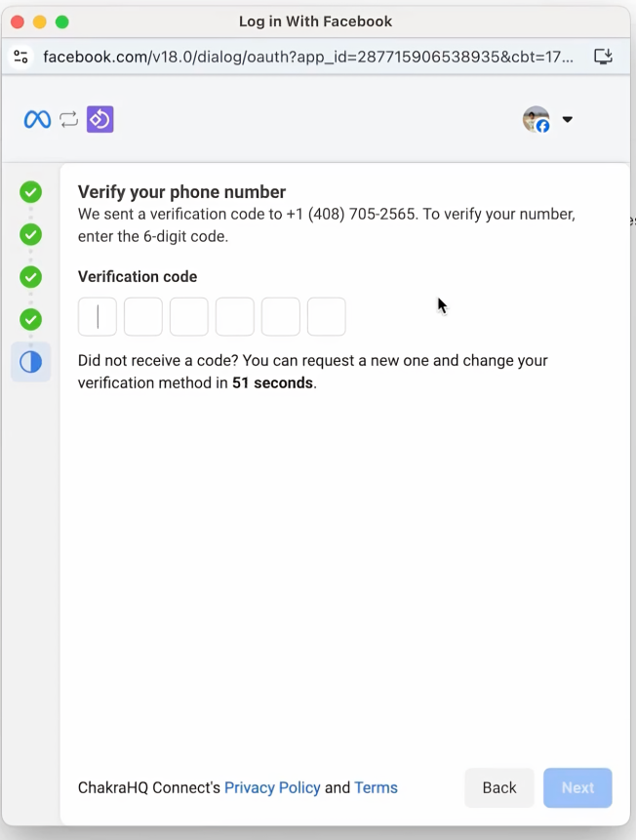Image resolution: width=636 pixels, height=840 pixels.
Task: Click the Facebook profile avatar
Action: tap(537, 119)
